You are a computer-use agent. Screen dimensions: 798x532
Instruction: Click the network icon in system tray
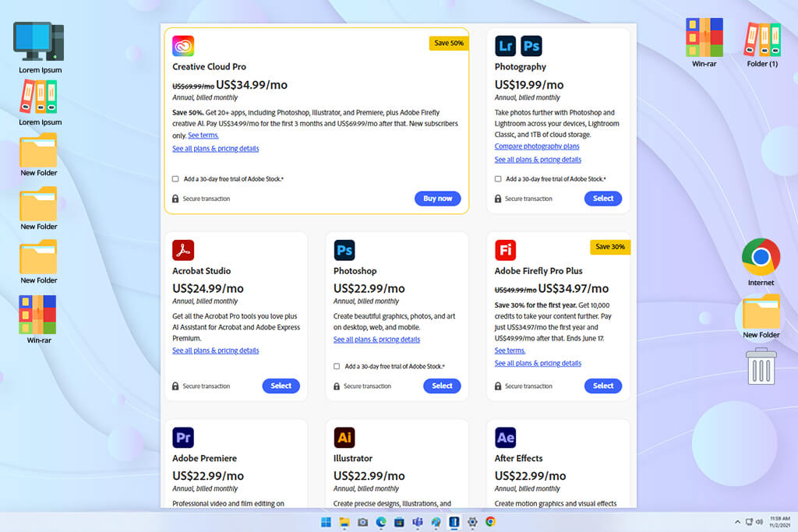(749, 522)
